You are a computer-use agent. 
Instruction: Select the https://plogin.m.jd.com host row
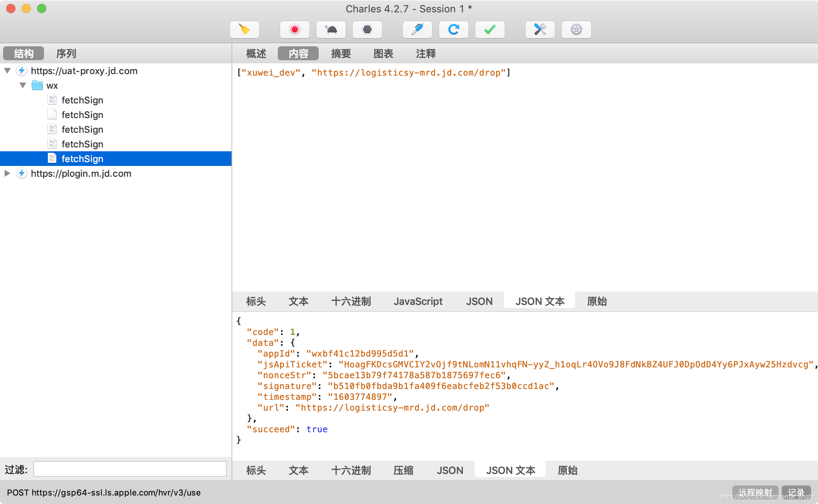click(116, 173)
